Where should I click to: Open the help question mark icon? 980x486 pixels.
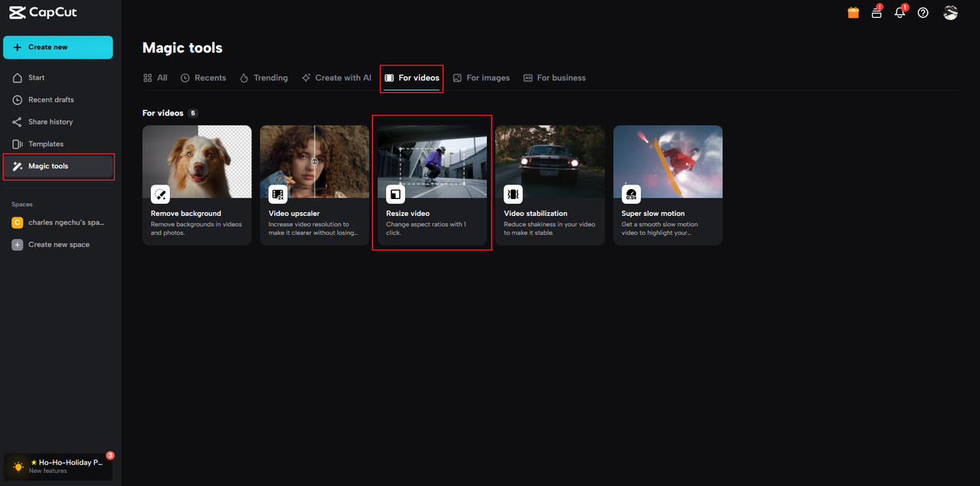tap(923, 13)
